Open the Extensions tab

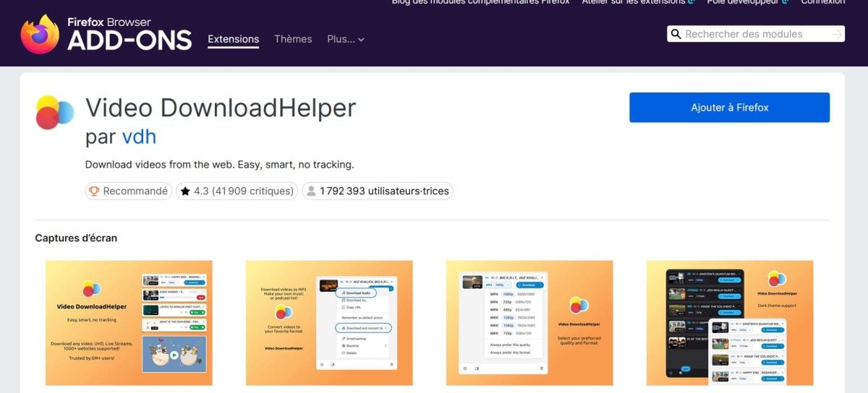(x=233, y=39)
